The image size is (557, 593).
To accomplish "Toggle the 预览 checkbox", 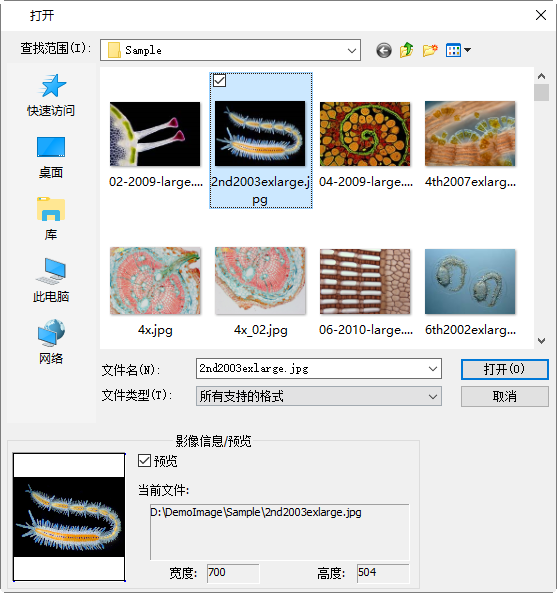I will click(144, 461).
